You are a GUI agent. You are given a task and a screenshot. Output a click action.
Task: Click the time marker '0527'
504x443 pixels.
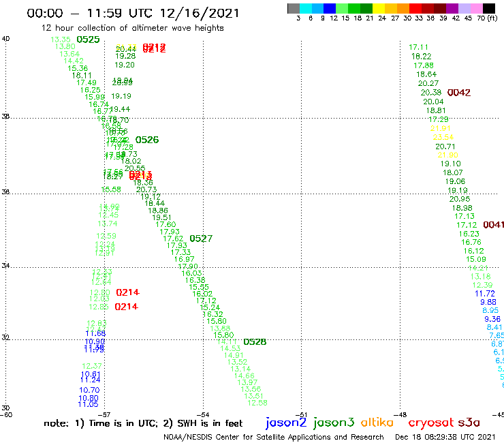[x=201, y=239]
